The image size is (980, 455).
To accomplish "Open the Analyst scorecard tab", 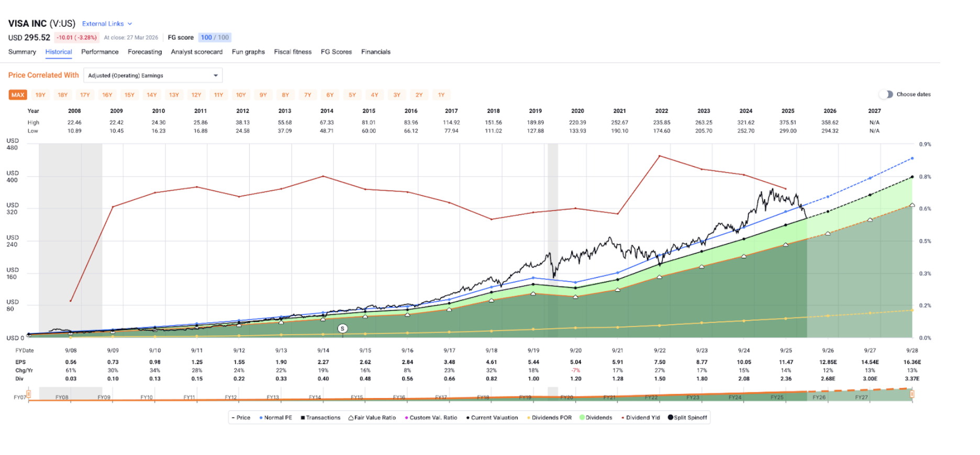I will [x=197, y=52].
